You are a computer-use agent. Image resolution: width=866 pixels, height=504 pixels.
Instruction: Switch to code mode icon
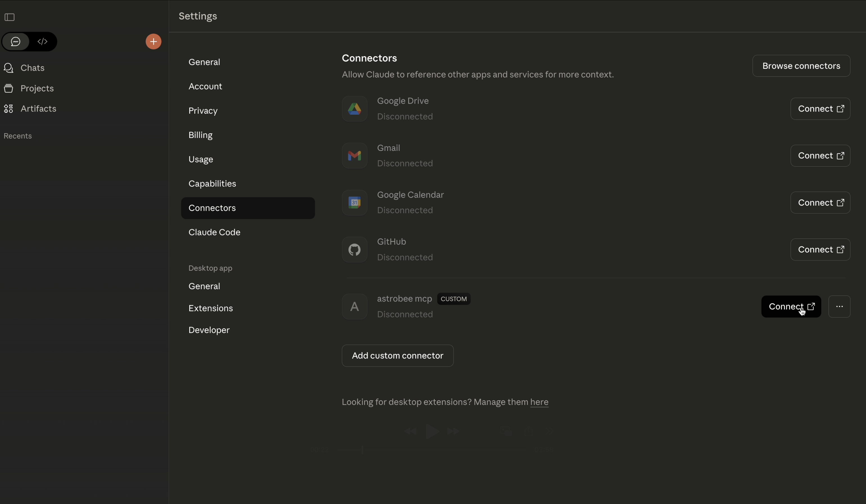click(43, 42)
